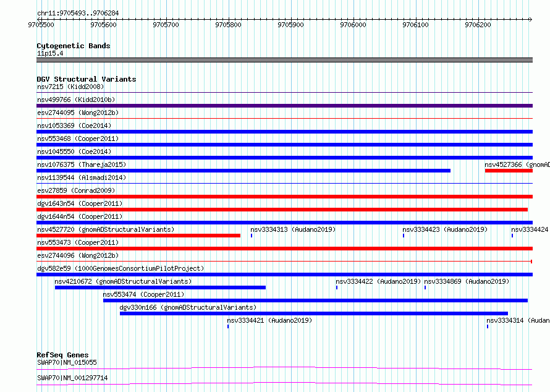
Task: Click the 9706200 ruler position label
Action: pos(478,25)
